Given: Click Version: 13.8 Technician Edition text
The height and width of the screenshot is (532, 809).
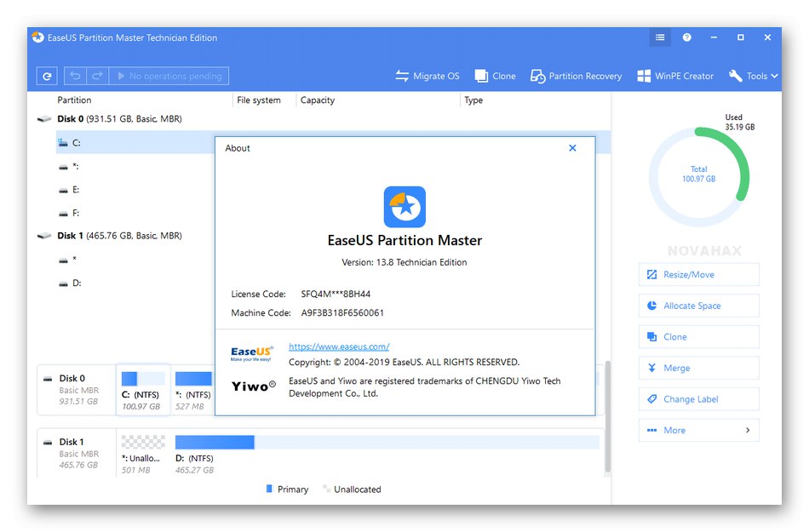Looking at the screenshot, I should (404, 262).
